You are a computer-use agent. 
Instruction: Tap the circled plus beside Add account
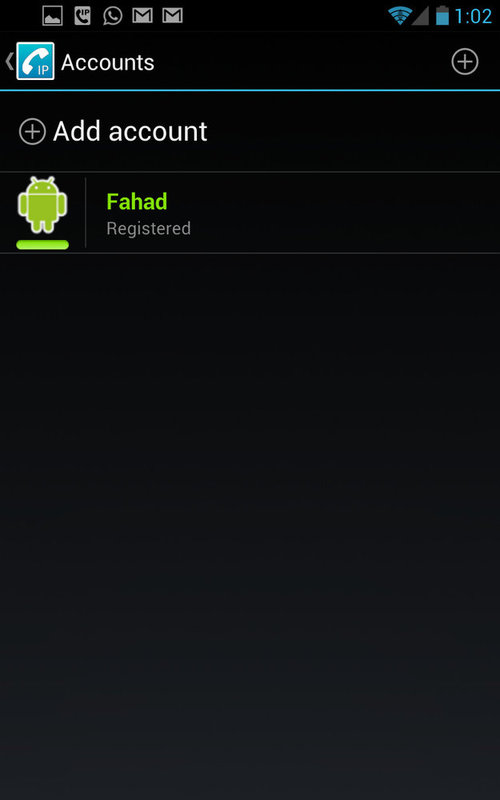click(x=32, y=132)
